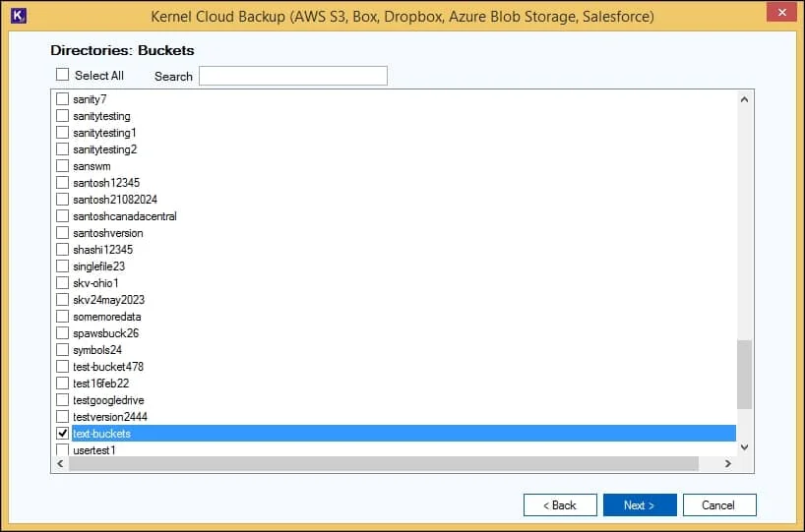Enable the spawsbuck26 checkbox
Screen dimensions: 805x532
pyautogui.click(x=63, y=333)
